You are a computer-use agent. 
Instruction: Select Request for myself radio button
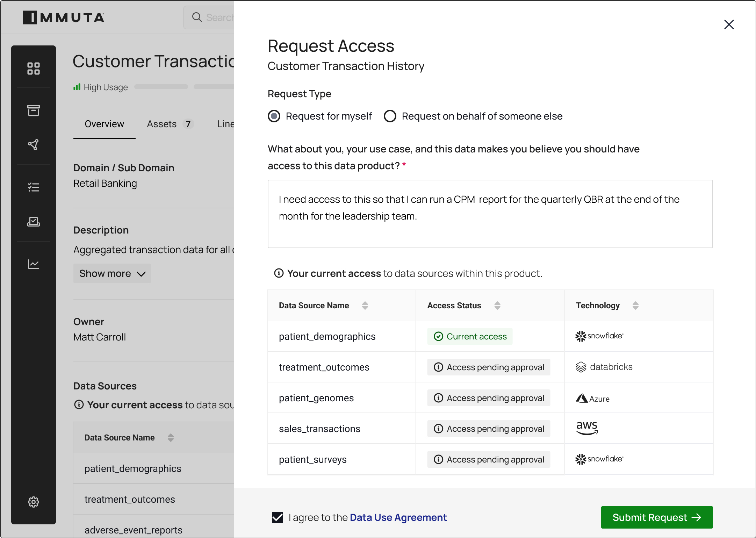click(x=274, y=116)
